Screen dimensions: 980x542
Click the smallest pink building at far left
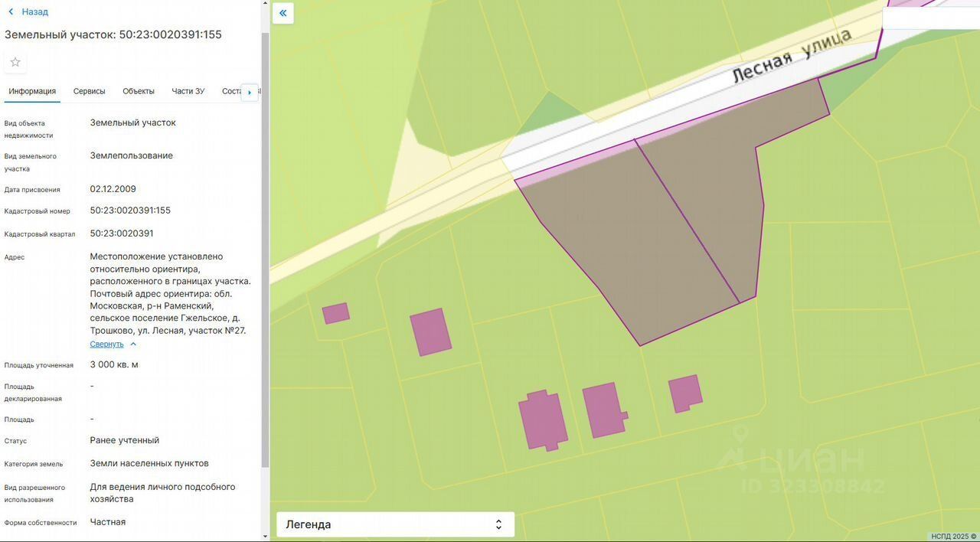[335, 313]
